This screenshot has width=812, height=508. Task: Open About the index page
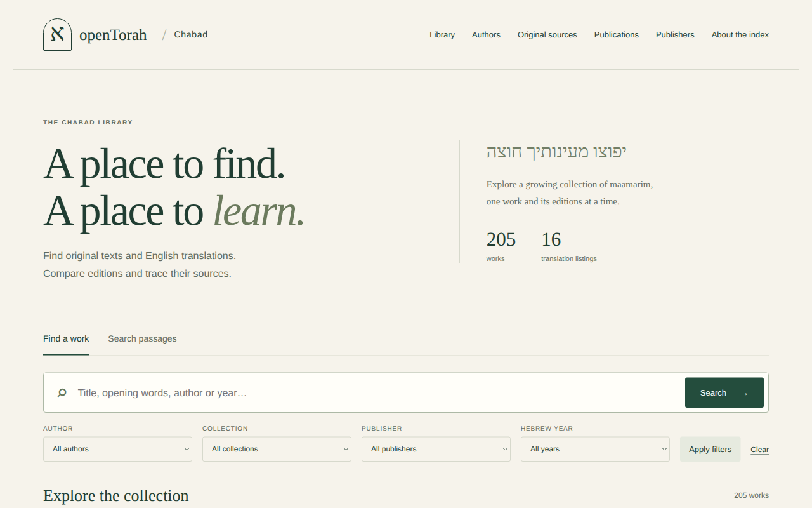(740, 35)
